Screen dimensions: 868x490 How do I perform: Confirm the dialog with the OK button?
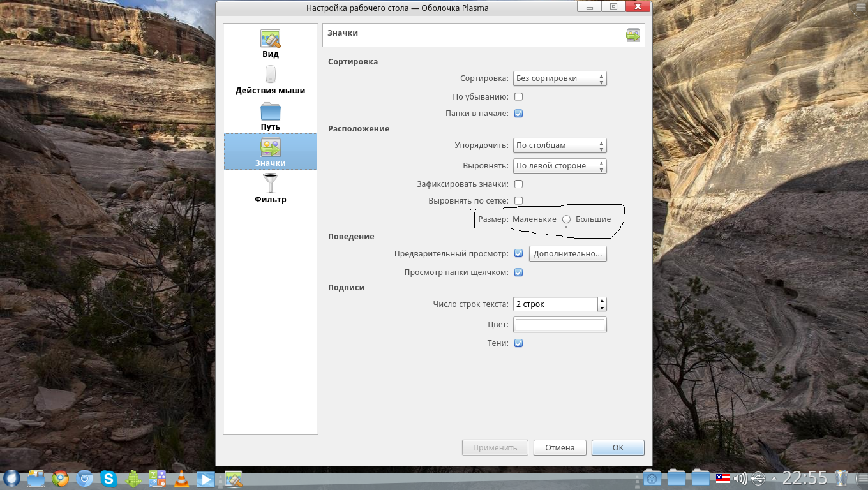click(618, 448)
